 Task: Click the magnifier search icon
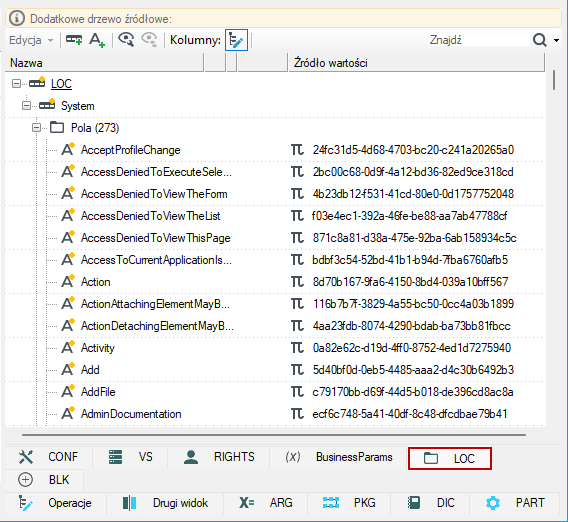540,40
